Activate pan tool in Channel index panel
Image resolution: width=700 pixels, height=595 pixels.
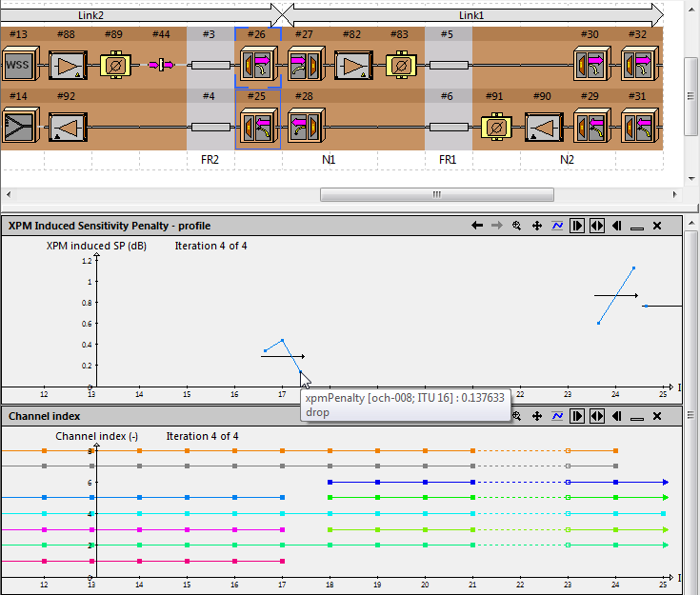[x=537, y=416]
